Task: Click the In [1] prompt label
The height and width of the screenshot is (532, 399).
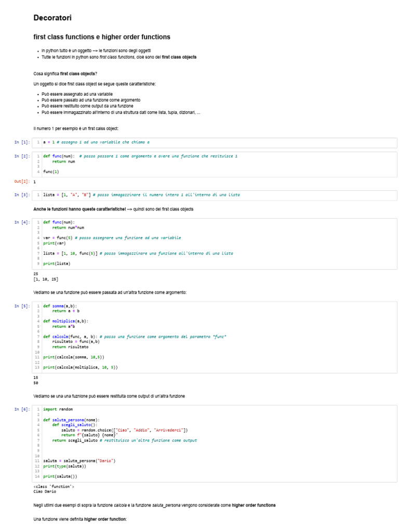Action: [22, 142]
